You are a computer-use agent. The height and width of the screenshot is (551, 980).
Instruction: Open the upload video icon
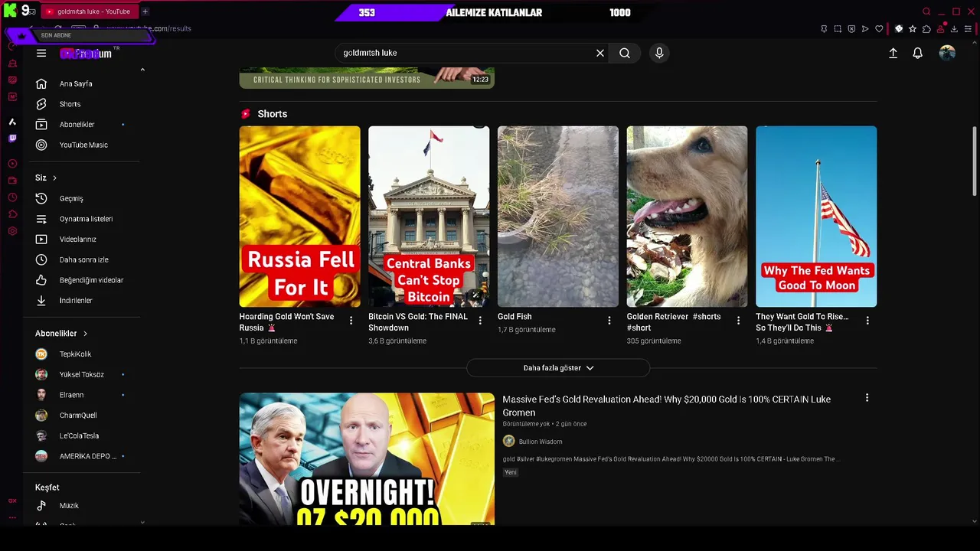coord(893,53)
